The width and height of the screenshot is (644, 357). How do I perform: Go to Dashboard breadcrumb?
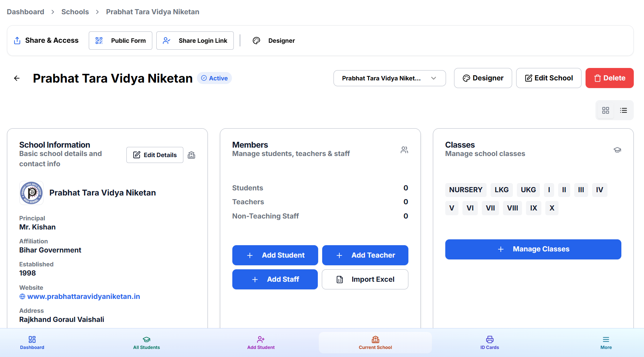coord(26,12)
